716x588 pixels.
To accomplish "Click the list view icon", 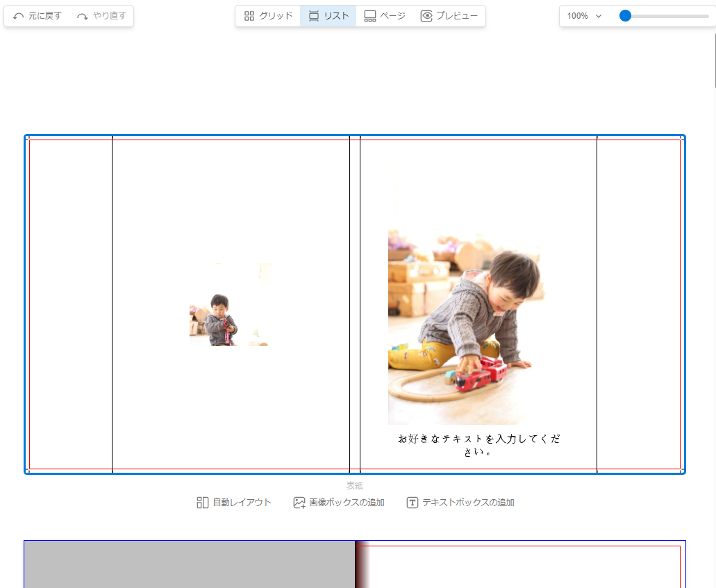I will tap(314, 16).
